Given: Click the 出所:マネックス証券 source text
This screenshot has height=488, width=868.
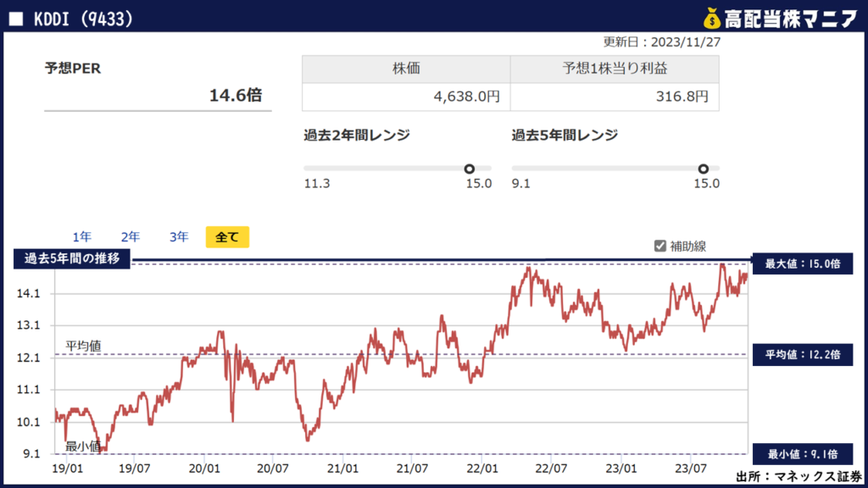Looking at the screenshot, I should click(798, 476).
